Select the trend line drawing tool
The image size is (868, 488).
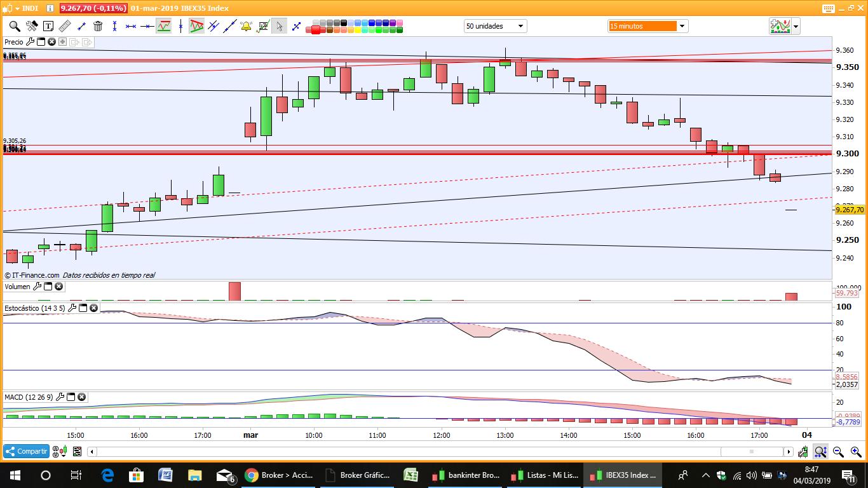pyautogui.click(x=81, y=26)
